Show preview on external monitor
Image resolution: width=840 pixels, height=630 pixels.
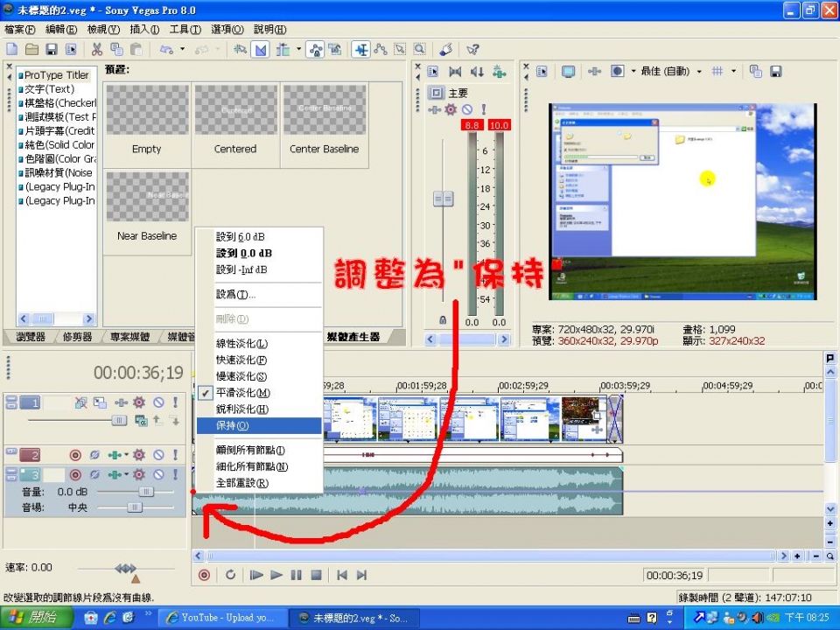point(568,72)
